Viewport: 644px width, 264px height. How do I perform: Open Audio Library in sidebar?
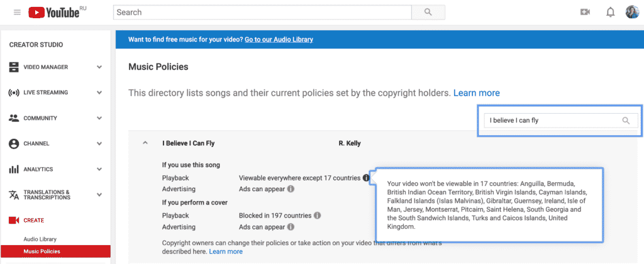point(40,239)
